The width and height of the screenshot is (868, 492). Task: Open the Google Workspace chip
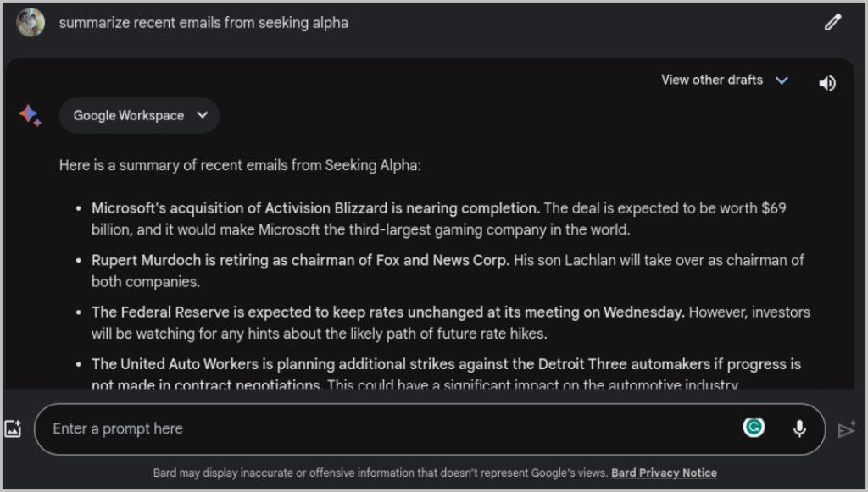tap(140, 115)
